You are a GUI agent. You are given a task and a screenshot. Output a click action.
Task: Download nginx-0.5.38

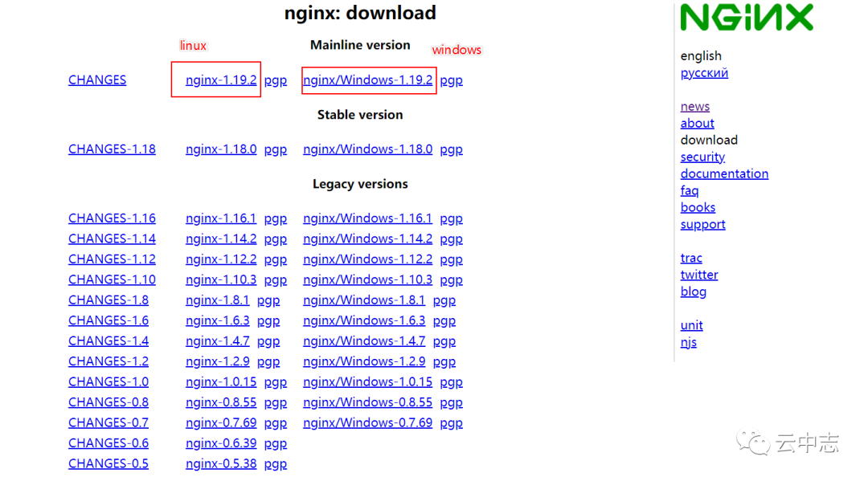221,464
